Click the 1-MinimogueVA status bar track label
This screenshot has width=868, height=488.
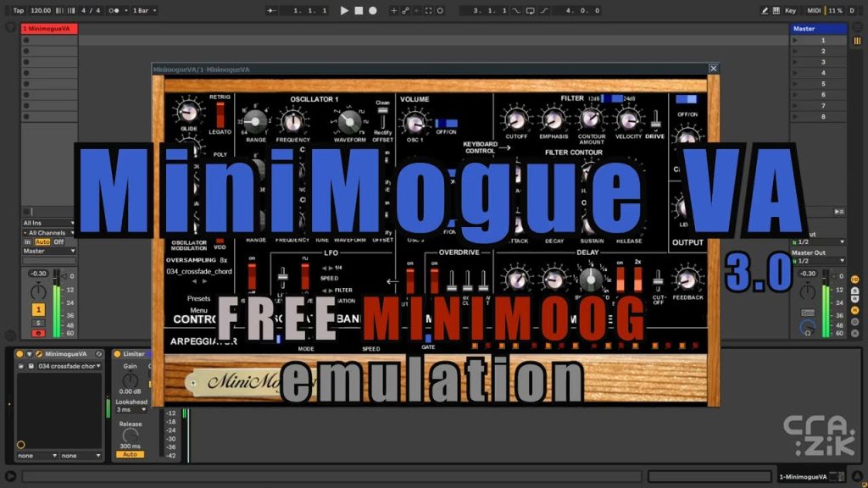pos(803,477)
